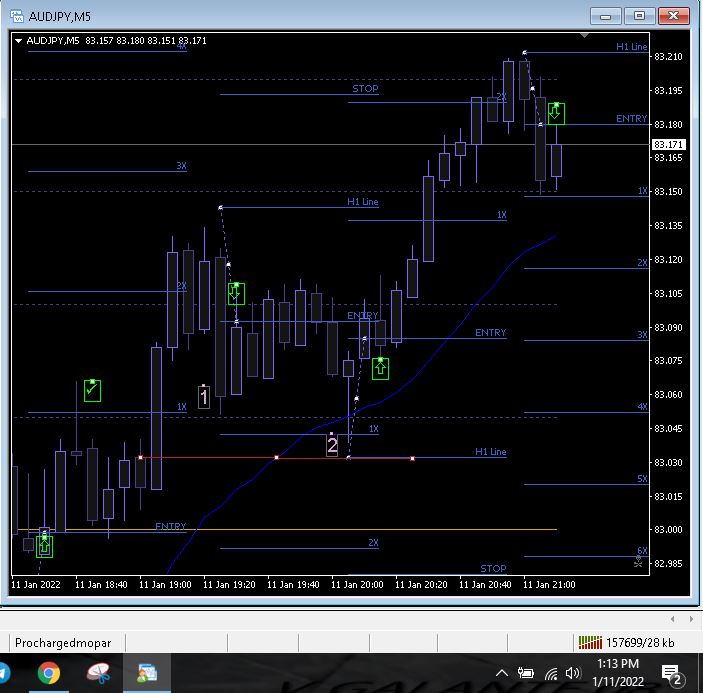Select the number 1 label object on chart

coord(204,397)
